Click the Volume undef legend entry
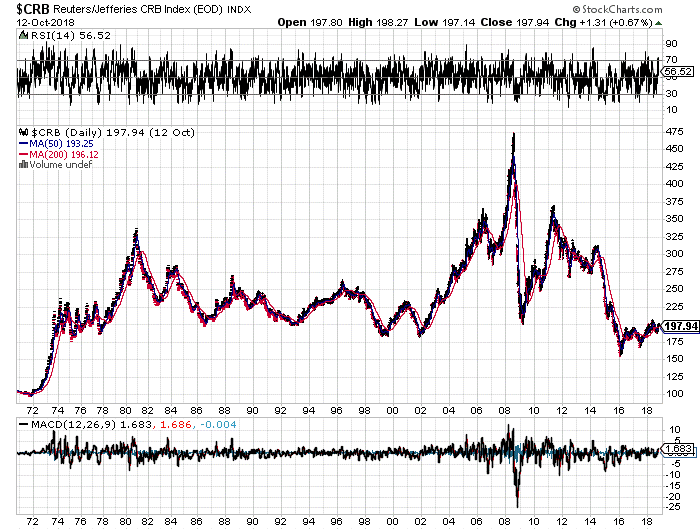Image resolution: width=700 pixels, height=530 pixels. coord(61,165)
